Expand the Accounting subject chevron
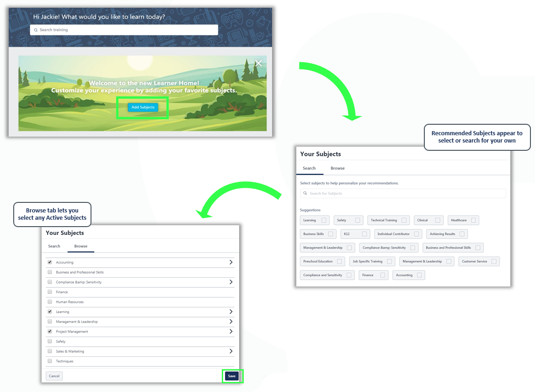The image size is (535, 392). [231, 262]
